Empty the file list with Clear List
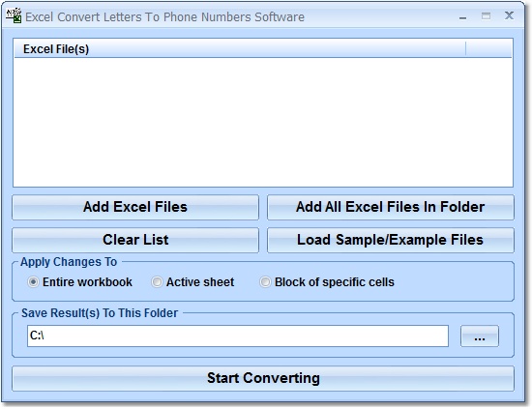Screen dimensions: 532x409 click(x=135, y=240)
